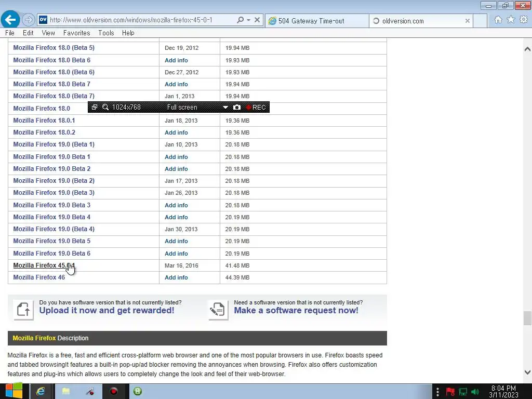The width and height of the screenshot is (532, 399).
Task: Click the search magnifier in address bar
Action: pyautogui.click(x=240, y=20)
